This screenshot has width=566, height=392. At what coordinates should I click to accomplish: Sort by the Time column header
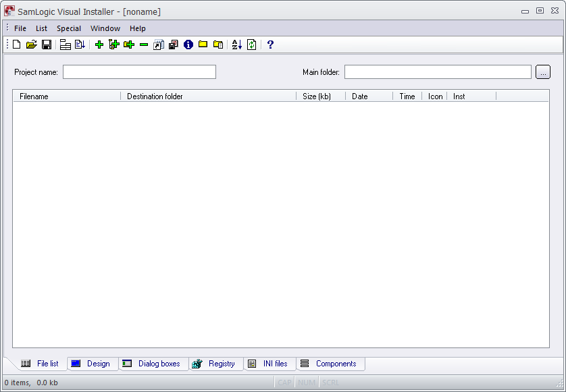407,96
